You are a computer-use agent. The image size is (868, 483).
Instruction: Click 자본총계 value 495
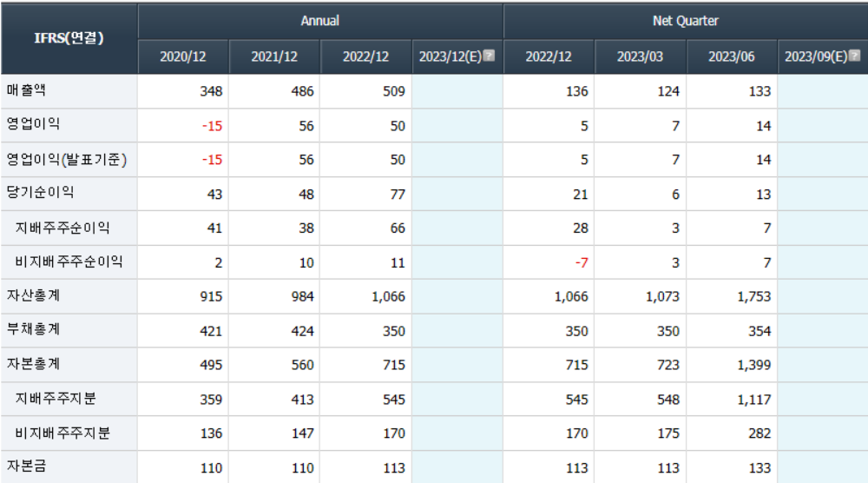pyautogui.click(x=211, y=365)
